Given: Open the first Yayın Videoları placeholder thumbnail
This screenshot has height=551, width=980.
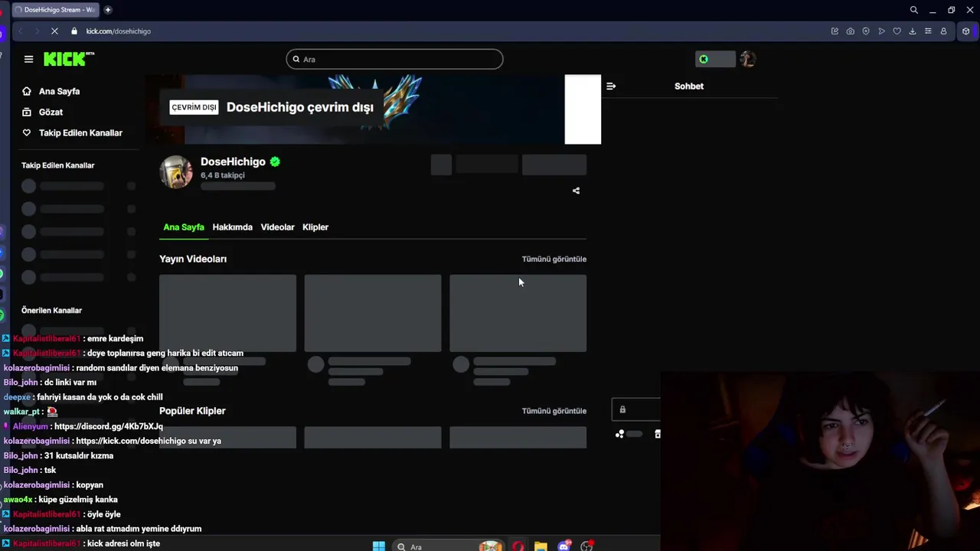Looking at the screenshot, I should 227,313.
